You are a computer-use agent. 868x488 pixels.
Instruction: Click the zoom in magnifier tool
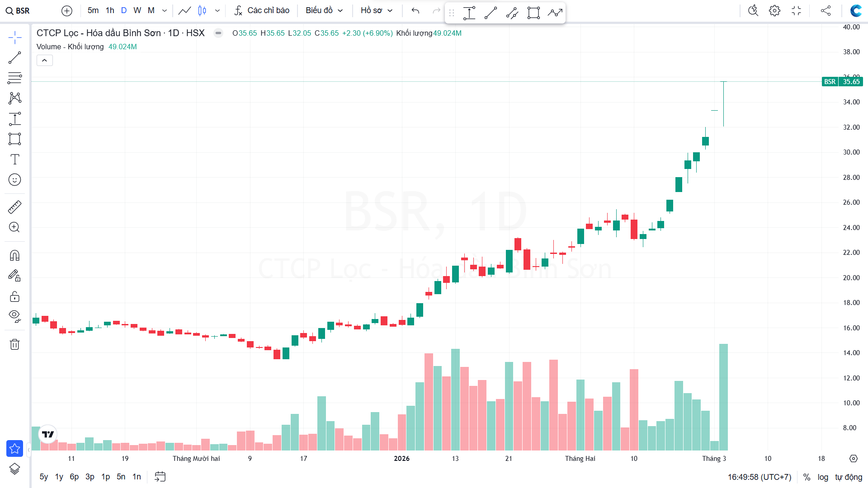coord(14,227)
